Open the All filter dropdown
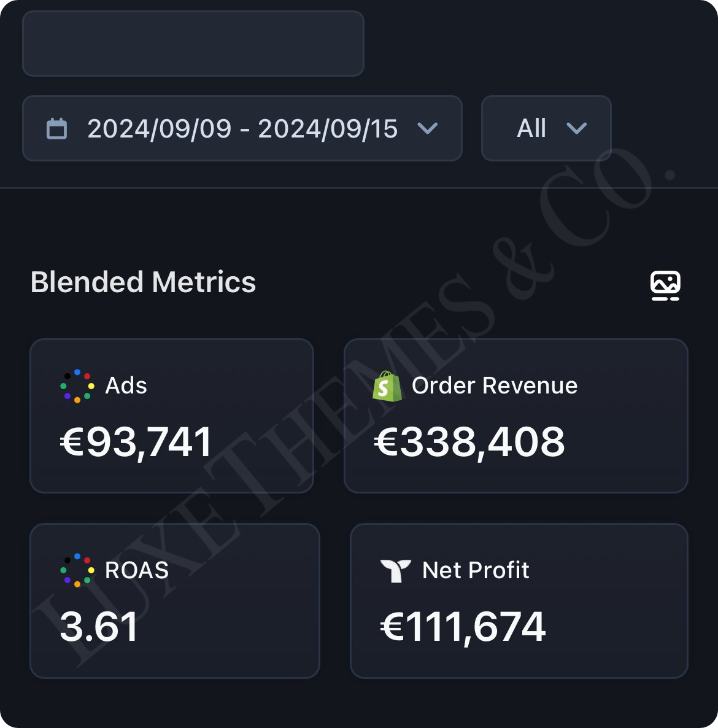Screen dimensions: 718x728 click(546, 128)
